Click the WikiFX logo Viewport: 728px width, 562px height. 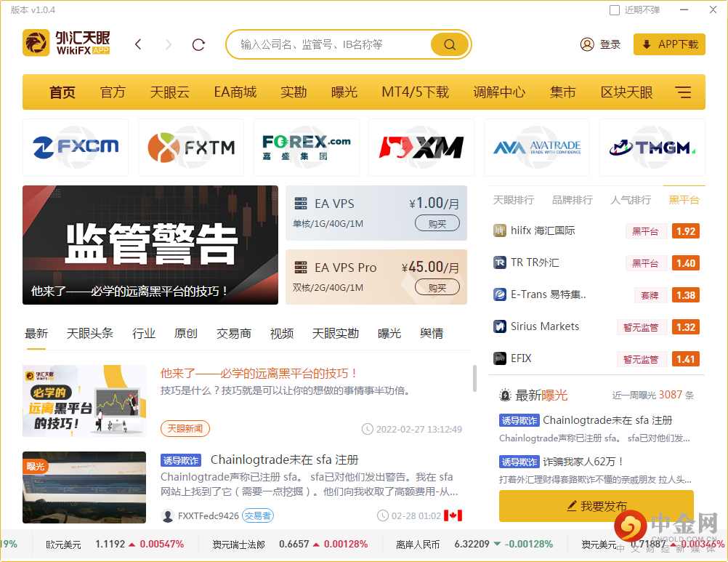coord(66,43)
